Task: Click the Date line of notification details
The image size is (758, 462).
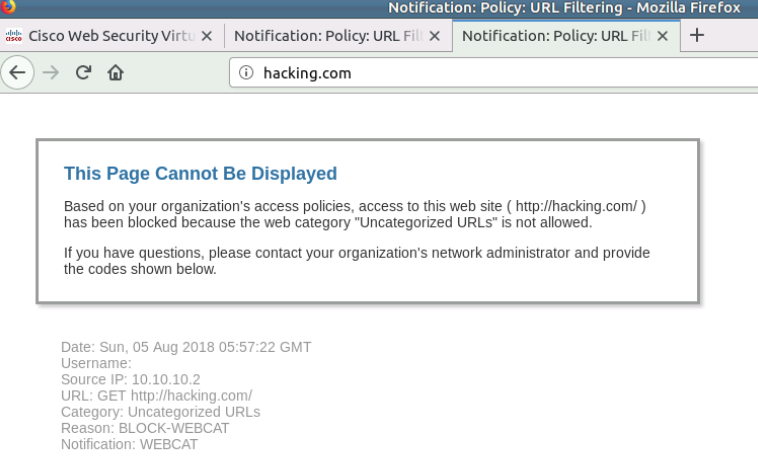Action: (x=186, y=347)
